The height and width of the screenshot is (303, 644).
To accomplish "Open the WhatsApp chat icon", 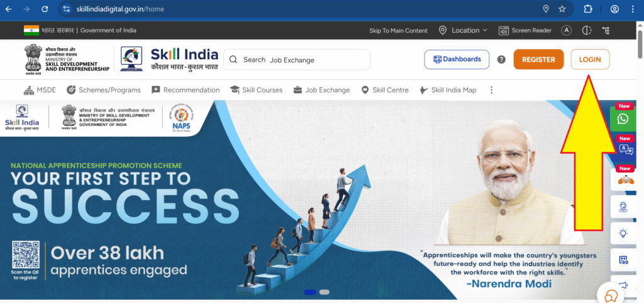I will (623, 118).
